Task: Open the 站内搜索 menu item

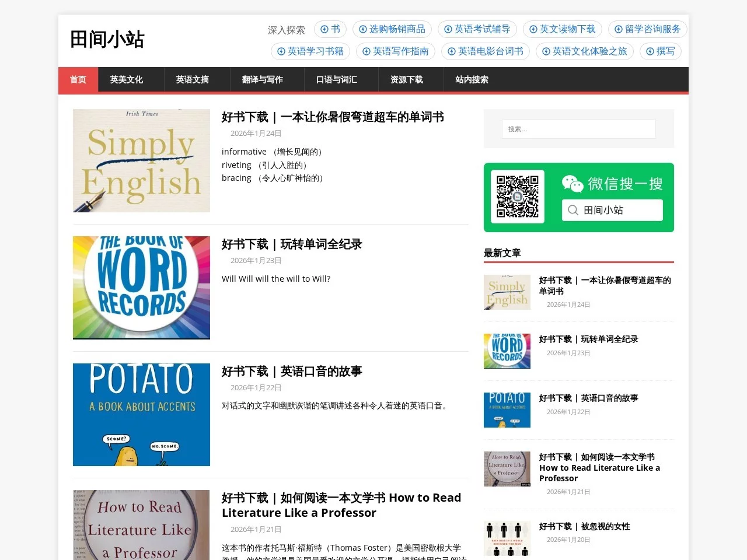Action: [472, 79]
